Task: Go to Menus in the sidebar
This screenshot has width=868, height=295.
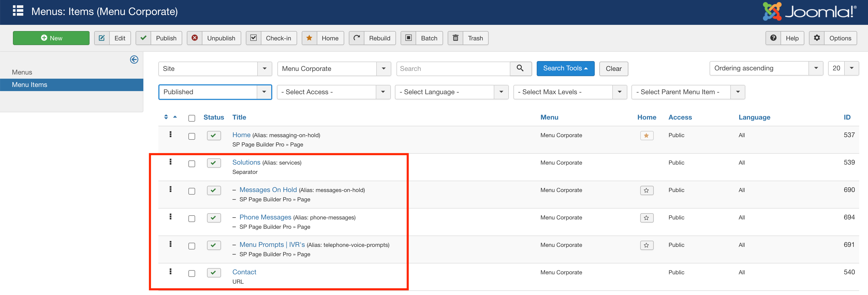Action: 22,72
